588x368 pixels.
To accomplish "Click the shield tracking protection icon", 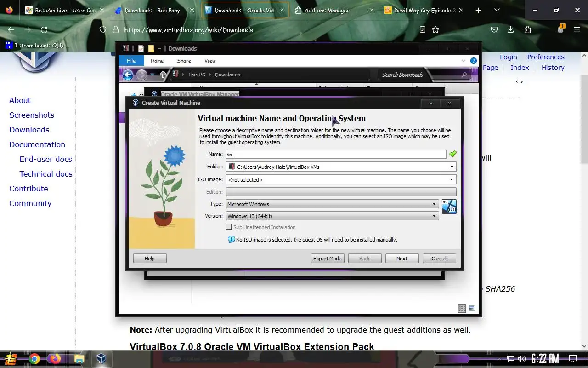I will click(x=103, y=30).
